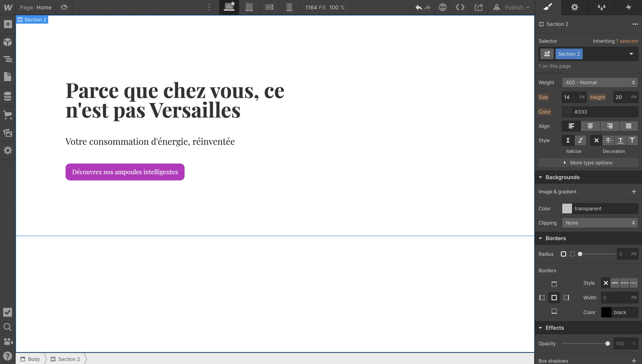The height and width of the screenshot is (364, 642).
Task: Switch to mobile portrait breakpoint
Action: click(x=289, y=7)
